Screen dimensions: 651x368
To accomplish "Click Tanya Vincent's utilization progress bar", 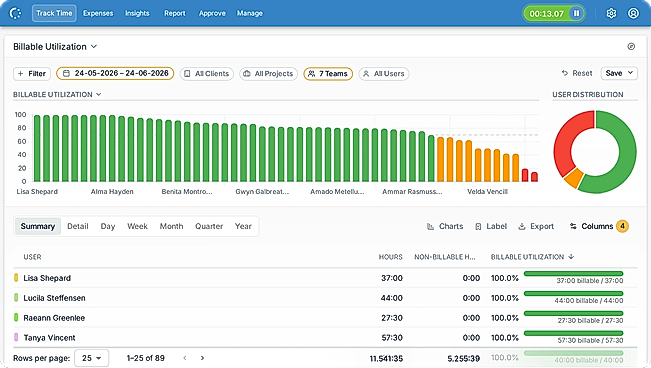I will point(573,334).
